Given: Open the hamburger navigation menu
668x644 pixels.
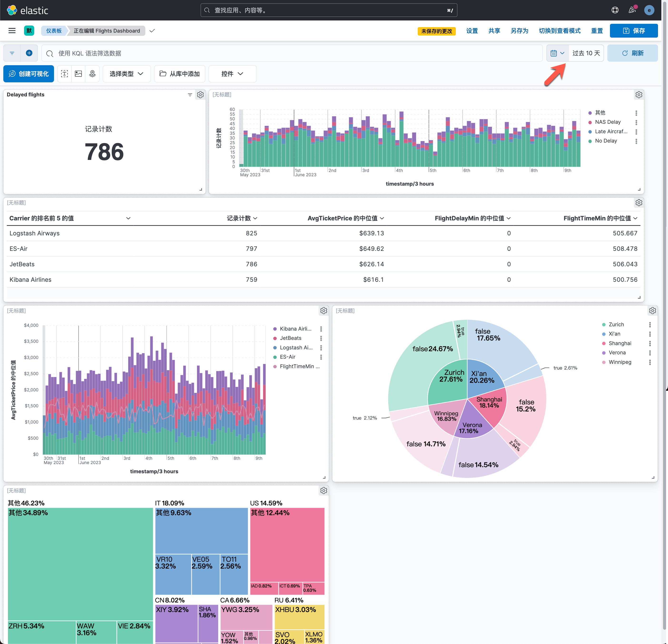Looking at the screenshot, I should [12, 31].
